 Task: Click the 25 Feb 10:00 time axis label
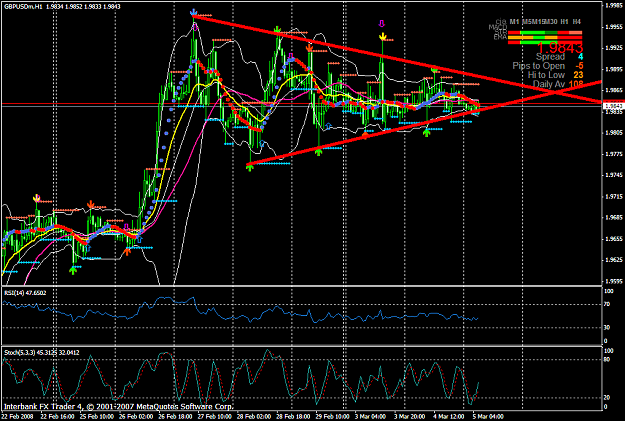(x=96, y=416)
